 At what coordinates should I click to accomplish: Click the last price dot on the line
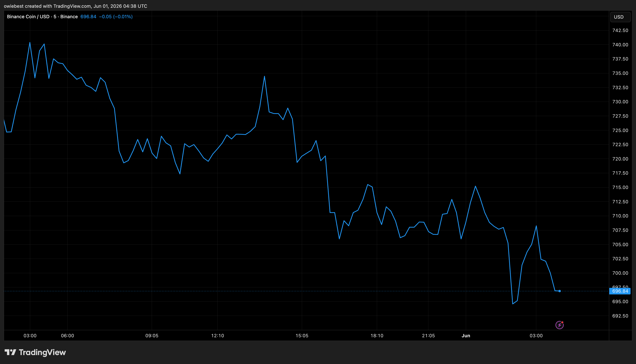click(x=559, y=291)
